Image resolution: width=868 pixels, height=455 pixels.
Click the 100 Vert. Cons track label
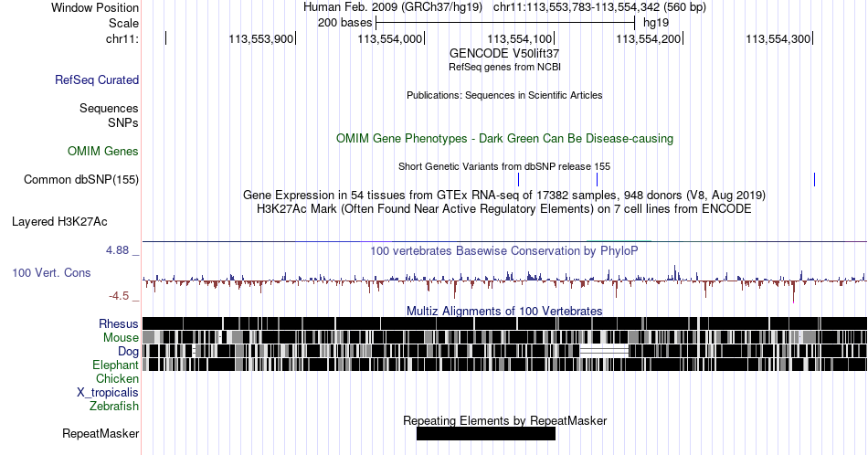[51, 272]
